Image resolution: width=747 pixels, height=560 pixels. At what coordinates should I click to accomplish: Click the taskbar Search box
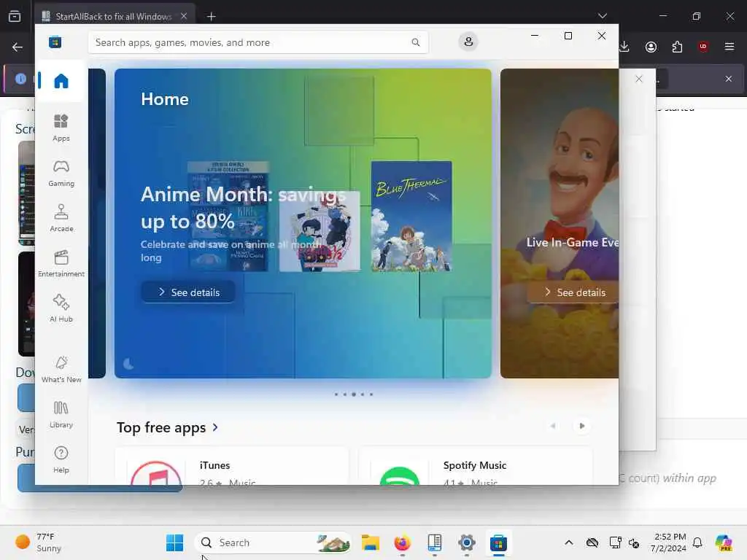point(273,542)
